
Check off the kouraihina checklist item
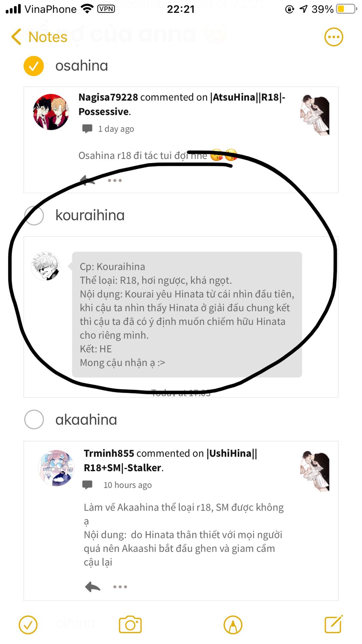[34, 215]
